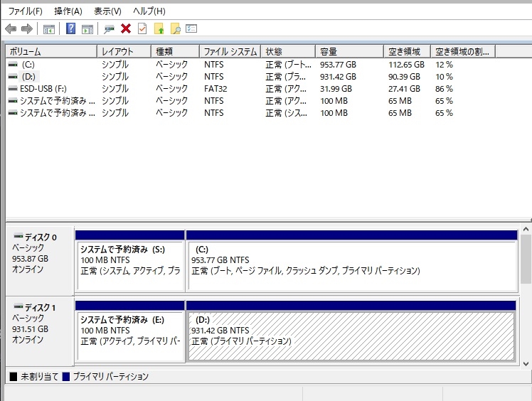
Task: Click the scroll down arrow in disk pane
Action: [x=526, y=364]
